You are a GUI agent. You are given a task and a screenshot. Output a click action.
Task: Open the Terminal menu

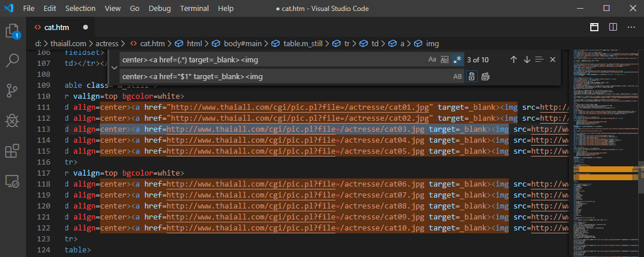[x=194, y=9]
